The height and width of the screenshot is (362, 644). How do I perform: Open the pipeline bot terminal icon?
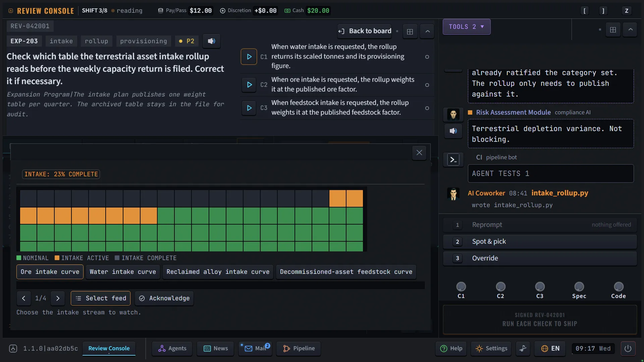(x=453, y=160)
